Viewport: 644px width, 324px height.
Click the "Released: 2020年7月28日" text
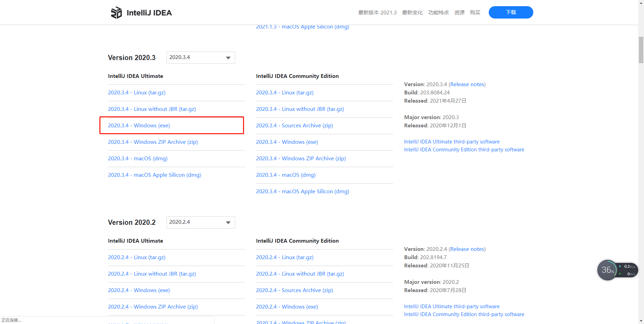point(435,290)
